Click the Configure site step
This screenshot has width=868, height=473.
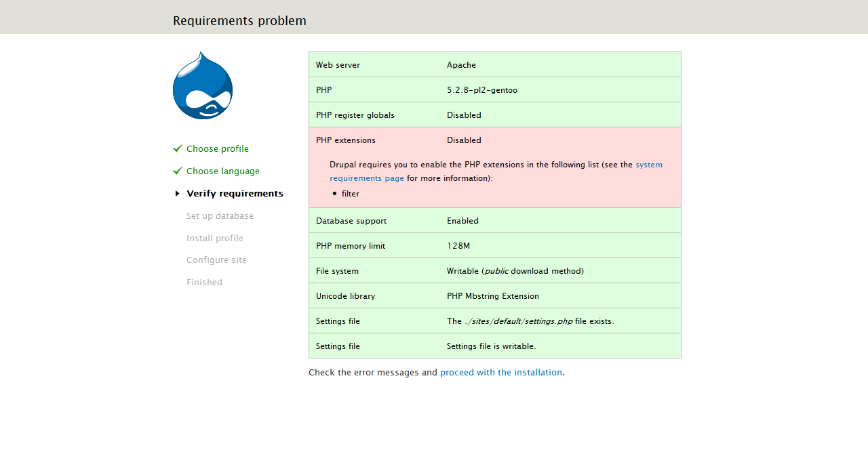pos(217,260)
